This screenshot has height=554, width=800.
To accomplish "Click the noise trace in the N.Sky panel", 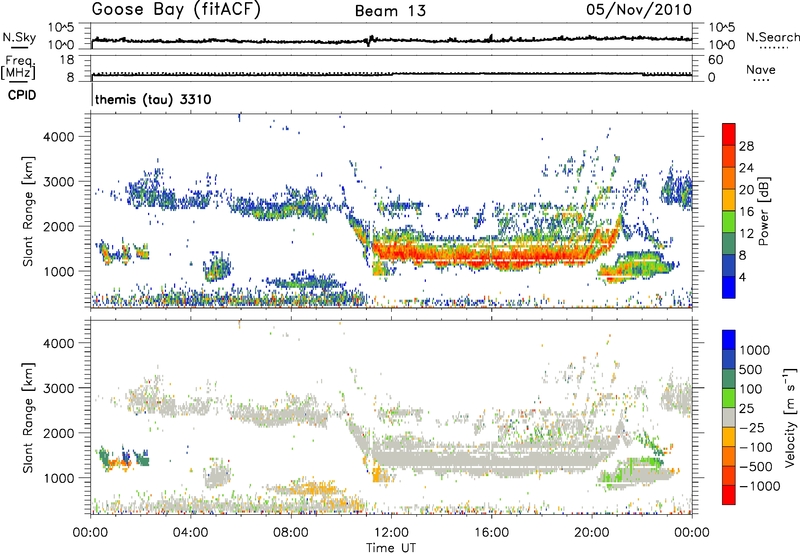I will pos(391,40).
